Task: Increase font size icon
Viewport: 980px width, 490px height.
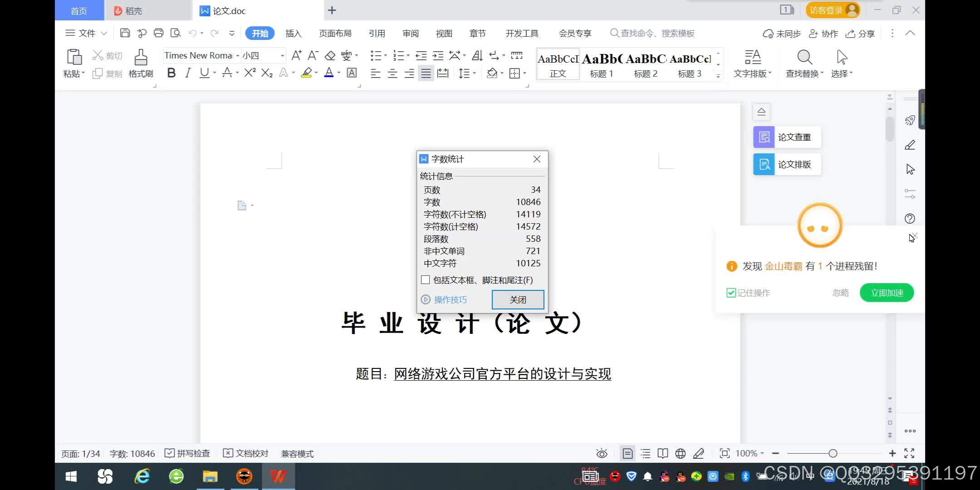Action: (296, 55)
